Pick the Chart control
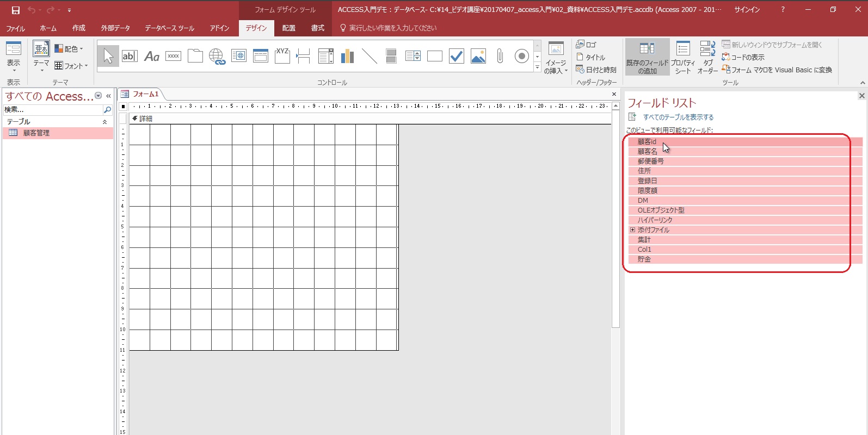This screenshot has width=868, height=435. pos(347,56)
